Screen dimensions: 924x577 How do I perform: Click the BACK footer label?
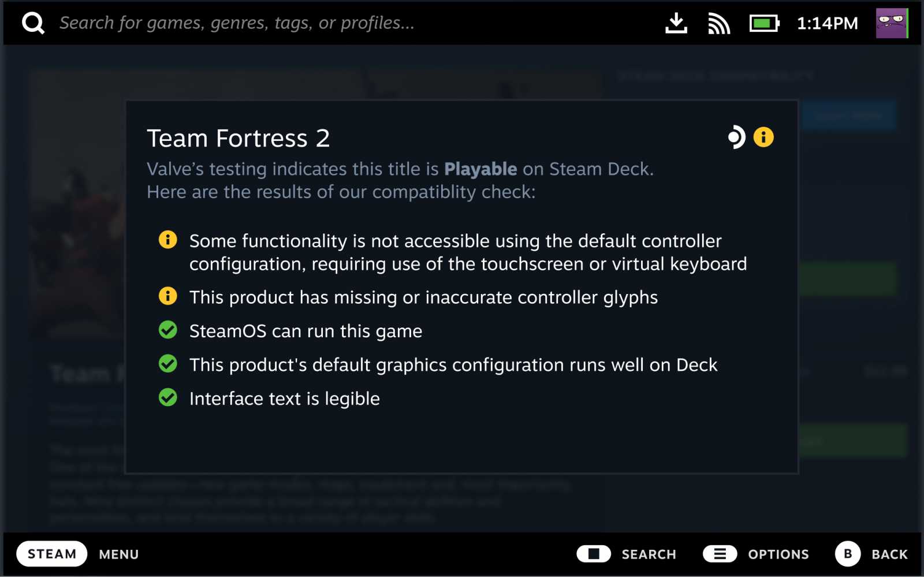(x=889, y=554)
